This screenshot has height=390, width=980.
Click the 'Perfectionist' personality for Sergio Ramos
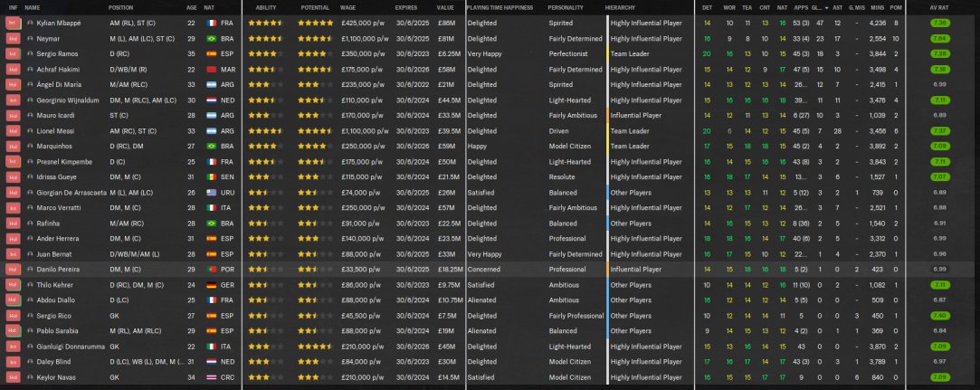click(568, 53)
